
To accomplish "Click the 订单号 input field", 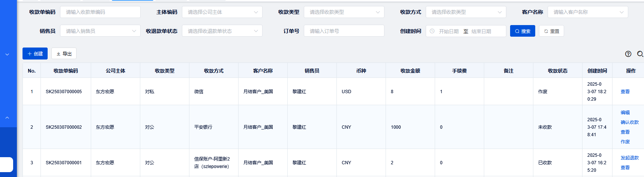I will point(344,31).
